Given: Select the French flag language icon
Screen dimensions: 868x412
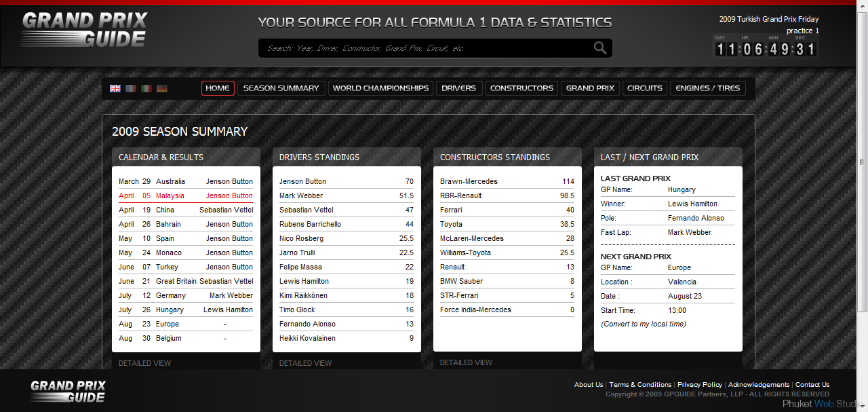Looking at the screenshot, I should (131, 88).
